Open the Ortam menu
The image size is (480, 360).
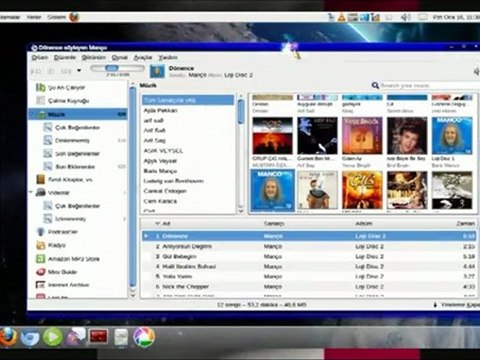tap(40, 58)
